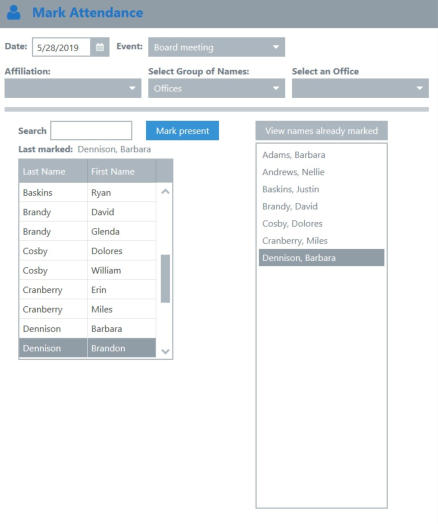438x524 pixels.
Task: Click into the Search input field
Action: coord(91,131)
